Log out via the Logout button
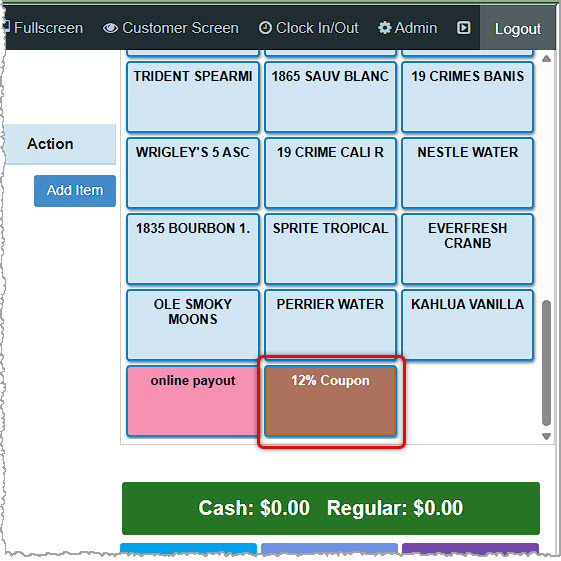 tap(517, 28)
